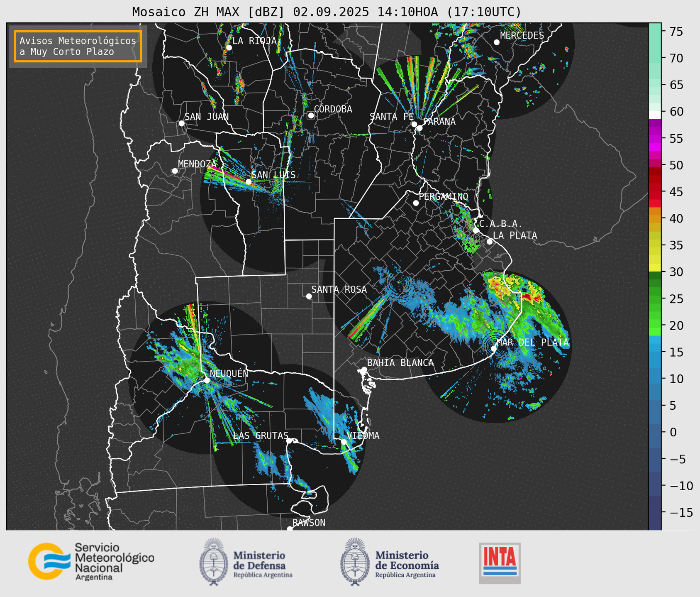Click the Santa Fe city marker dot
The width and height of the screenshot is (700, 597).
click(x=414, y=124)
